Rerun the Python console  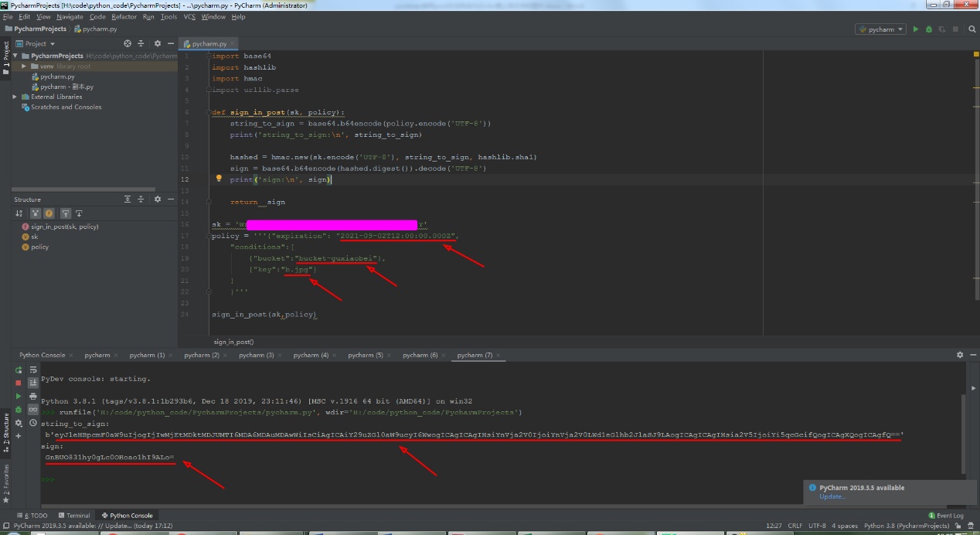[x=19, y=370]
